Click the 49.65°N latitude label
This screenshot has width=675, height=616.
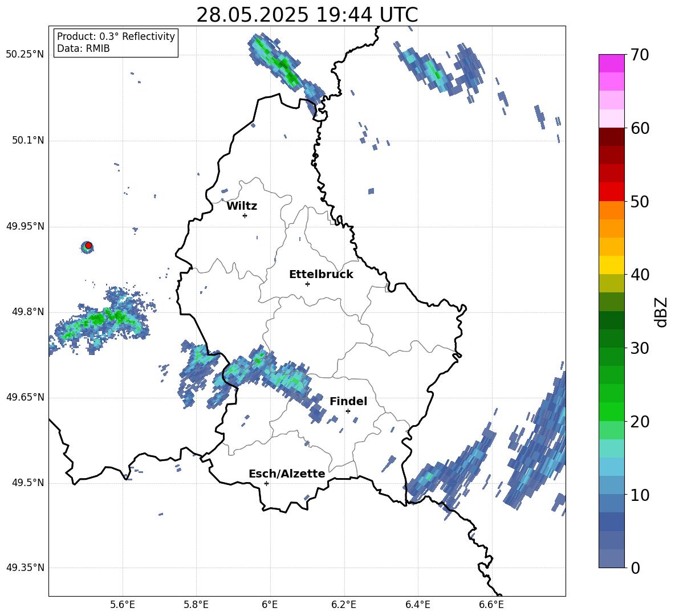pyautogui.click(x=25, y=397)
